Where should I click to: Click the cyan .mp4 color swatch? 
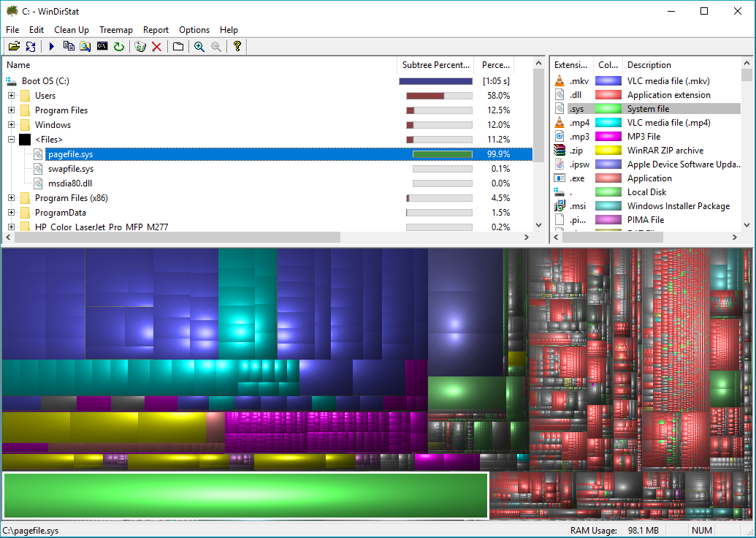(608, 123)
